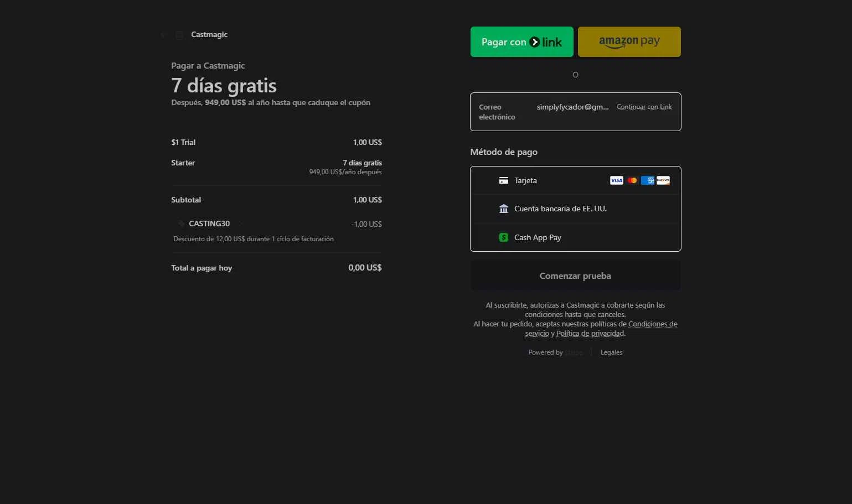Screen dimensions: 852x504
Task: Go back using the arrow beside Castmagic
Action: coord(163,35)
